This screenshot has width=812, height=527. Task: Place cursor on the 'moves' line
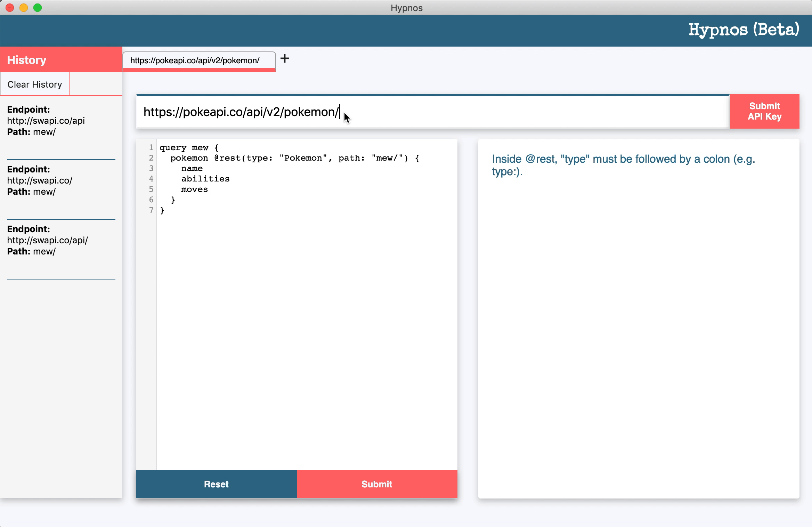(194, 189)
